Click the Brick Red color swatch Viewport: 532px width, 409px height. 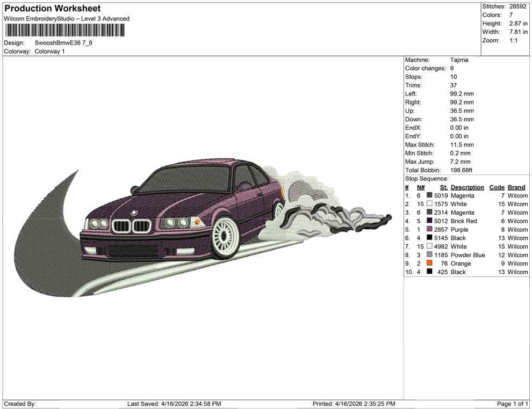(x=428, y=221)
